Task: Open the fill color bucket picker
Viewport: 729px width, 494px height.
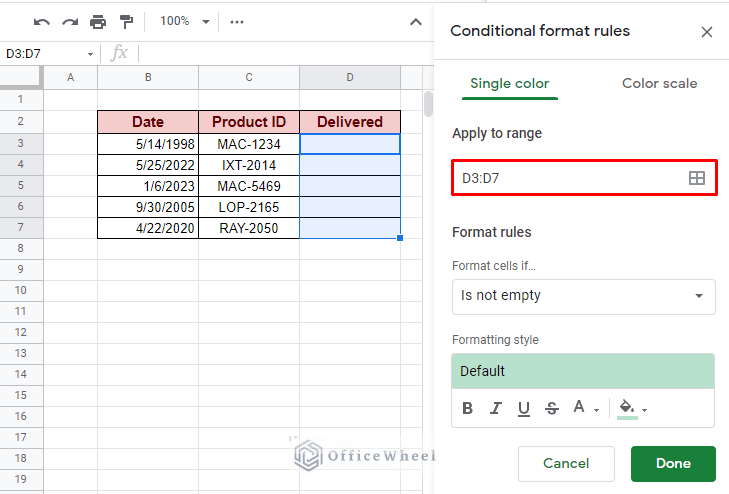Action: [632, 408]
